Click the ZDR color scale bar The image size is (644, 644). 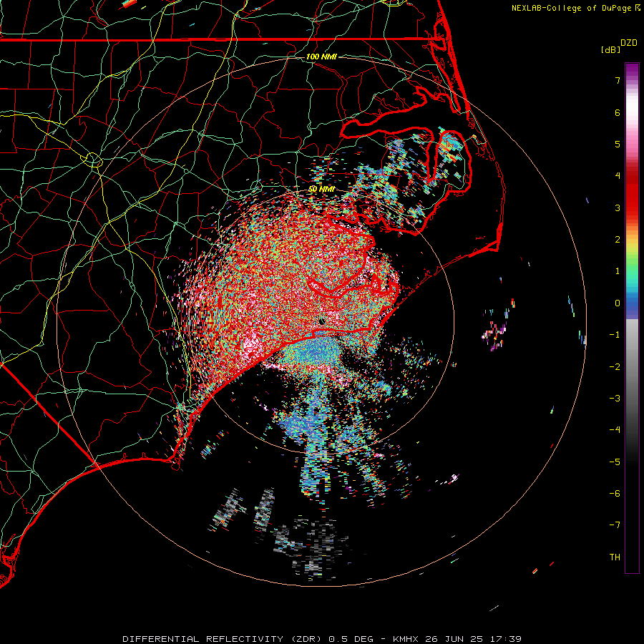(632, 318)
